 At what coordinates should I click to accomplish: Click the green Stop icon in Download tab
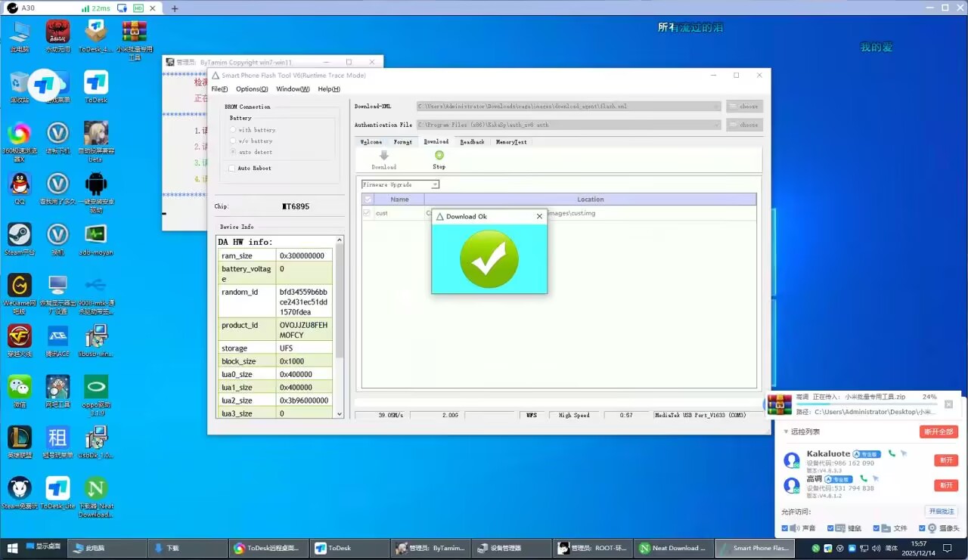(439, 156)
